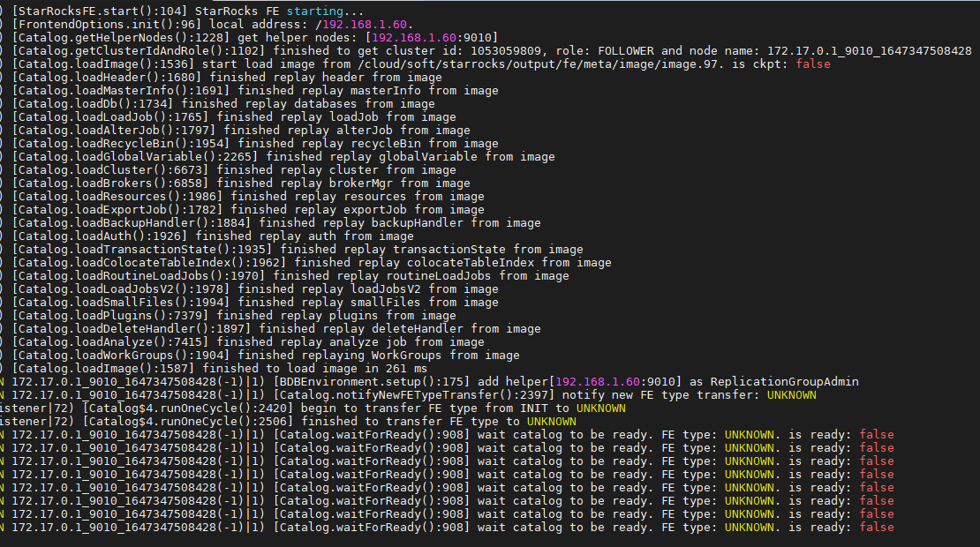Click the Catalog.loadTransactionState log entry

[298, 249]
